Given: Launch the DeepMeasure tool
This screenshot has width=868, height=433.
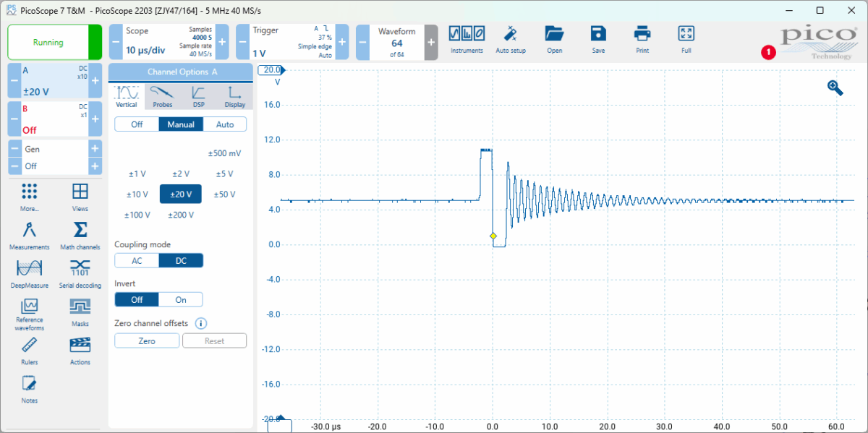Looking at the screenshot, I should coord(29,274).
